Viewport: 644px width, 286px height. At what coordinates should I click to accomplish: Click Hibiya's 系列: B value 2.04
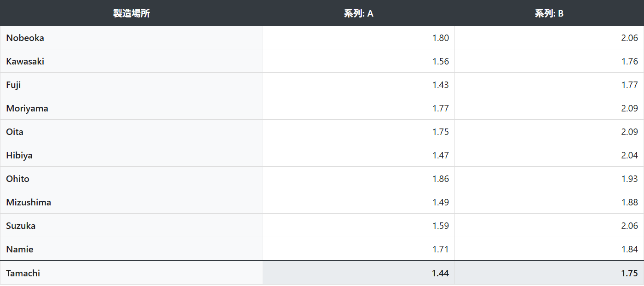(x=629, y=155)
